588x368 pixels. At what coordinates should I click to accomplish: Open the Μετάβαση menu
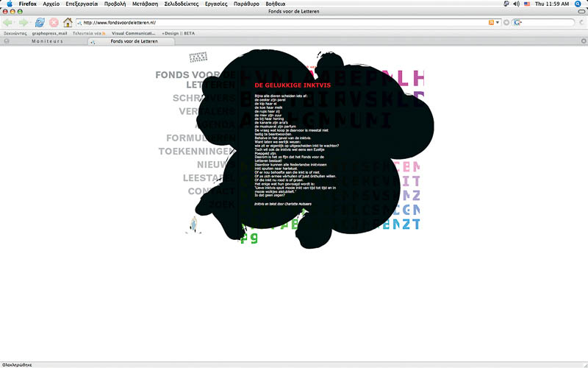pos(145,4)
